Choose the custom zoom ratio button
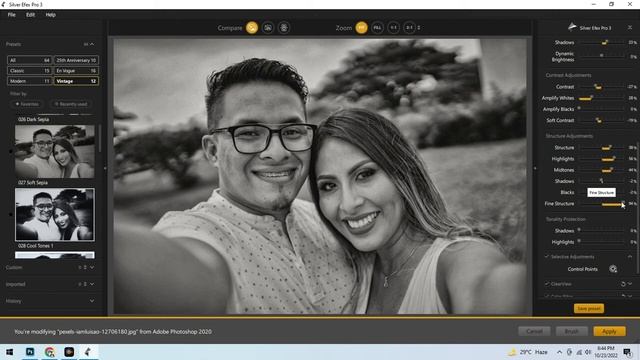This screenshot has width=640, height=360. click(x=409, y=28)
